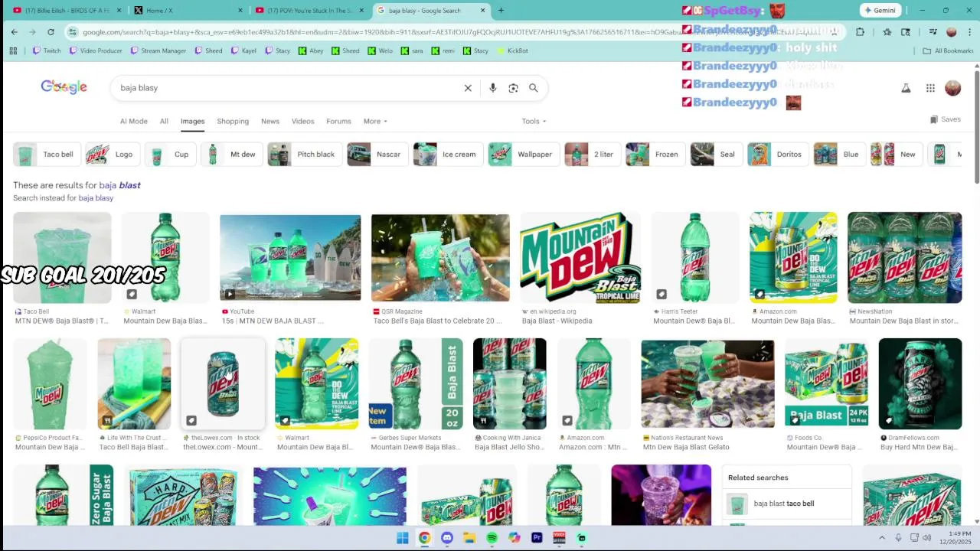Screen dimensions: 980x551
Task: Search instead for 'baja blasy' link
Action: pos(96,198)
